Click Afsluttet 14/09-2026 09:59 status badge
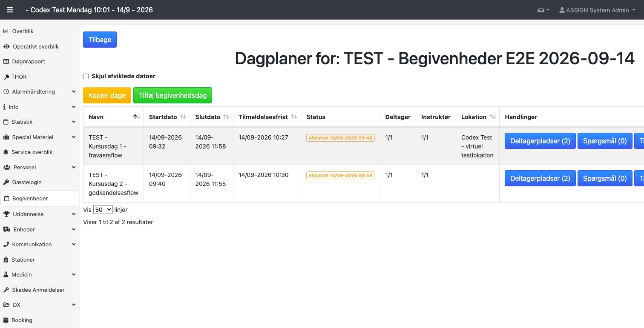 340,175
